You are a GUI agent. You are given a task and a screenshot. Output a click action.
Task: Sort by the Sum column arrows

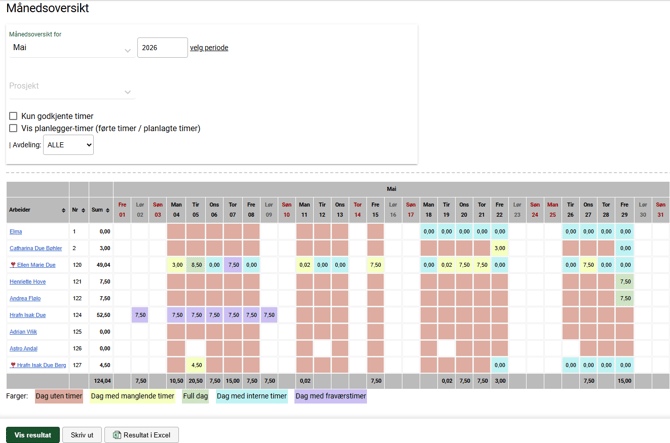coord(108,210)
